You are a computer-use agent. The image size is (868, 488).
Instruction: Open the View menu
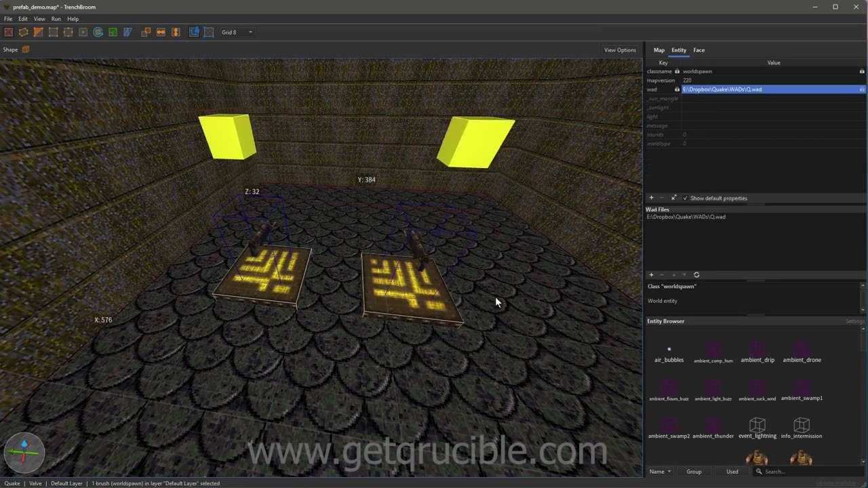click(39, 19)
